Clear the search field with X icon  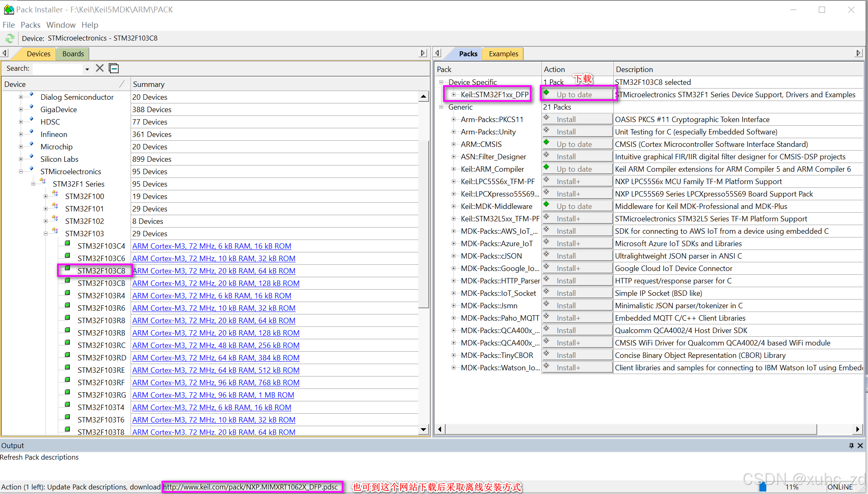[100, 68]
